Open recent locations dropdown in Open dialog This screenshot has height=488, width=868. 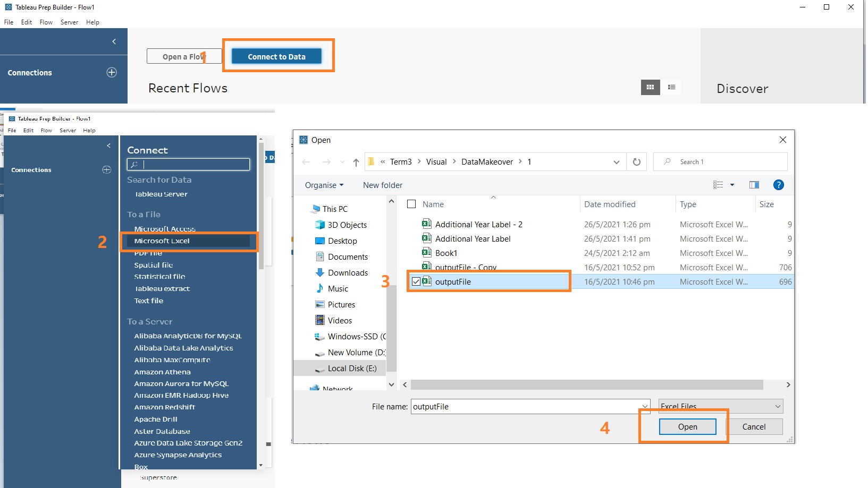342,162
